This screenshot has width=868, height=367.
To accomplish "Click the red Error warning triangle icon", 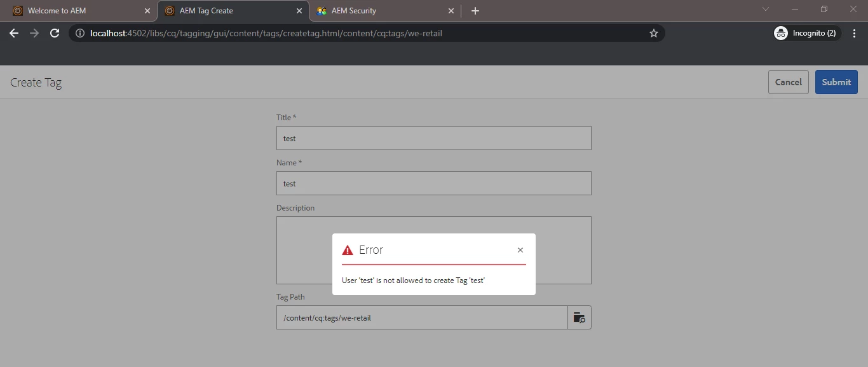I will click(347, 250).
